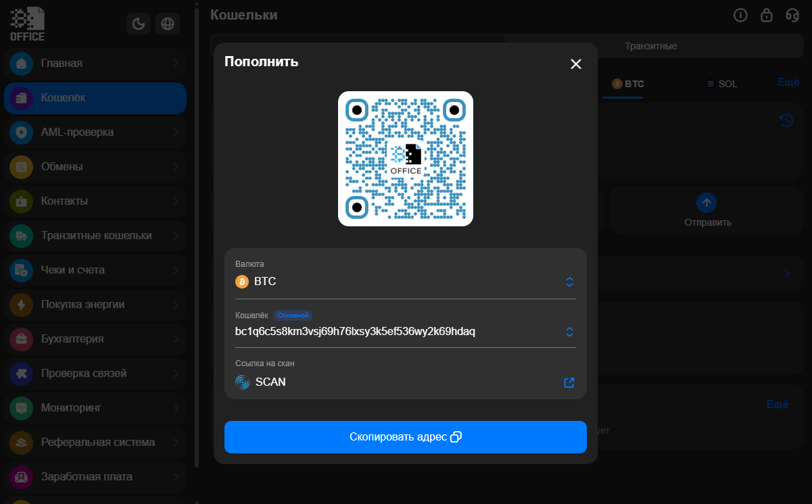
Task: Select the BTC currency tab
Action: pos(628,84)
